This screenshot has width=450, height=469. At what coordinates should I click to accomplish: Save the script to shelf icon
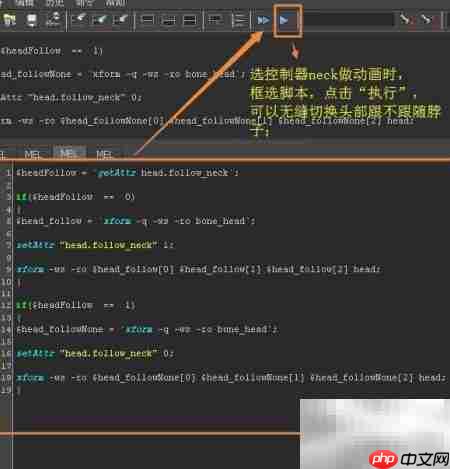[x=53, y=19]
